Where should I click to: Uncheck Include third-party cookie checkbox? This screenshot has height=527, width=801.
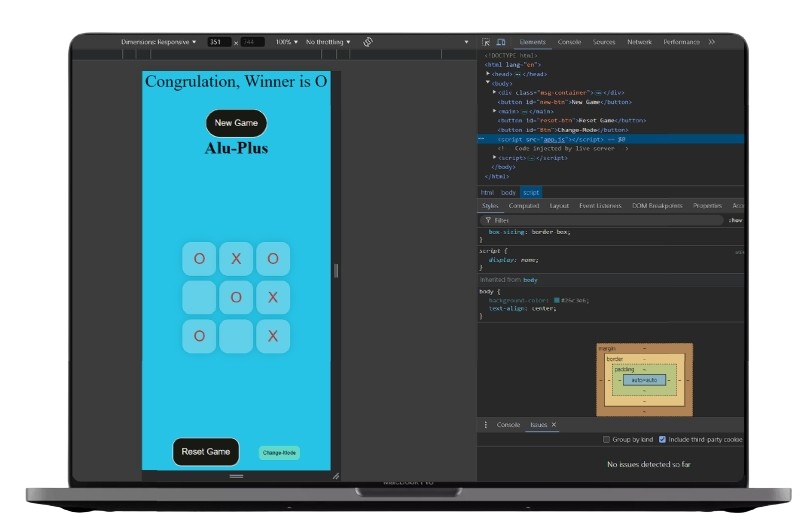tap(662, 439)
